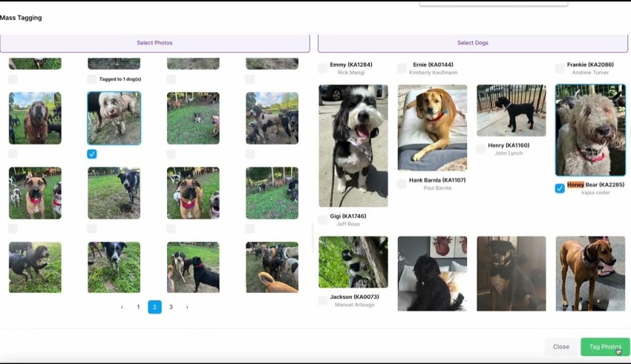
Task: Click the Hank Barnia dog photo
Action: [x=432, y=128]
